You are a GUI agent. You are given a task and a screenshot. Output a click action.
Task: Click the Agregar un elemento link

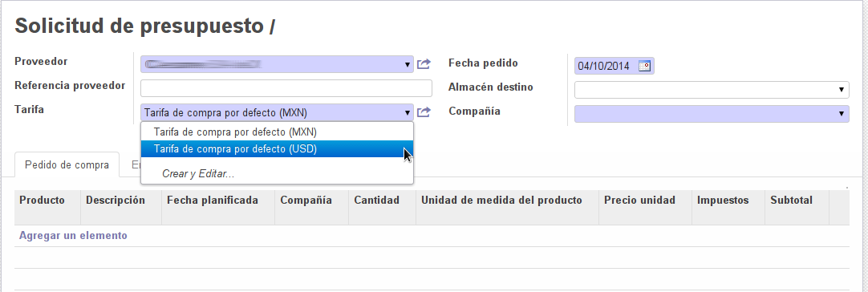(73, 236)
